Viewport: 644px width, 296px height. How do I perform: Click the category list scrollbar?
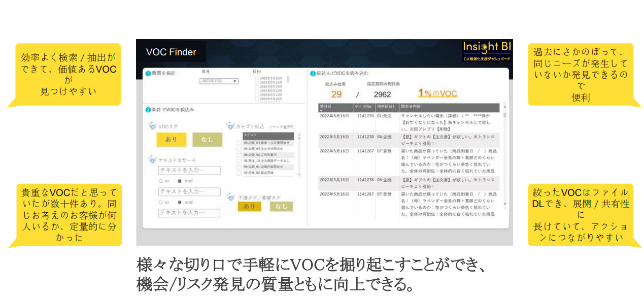coord(299,155)
